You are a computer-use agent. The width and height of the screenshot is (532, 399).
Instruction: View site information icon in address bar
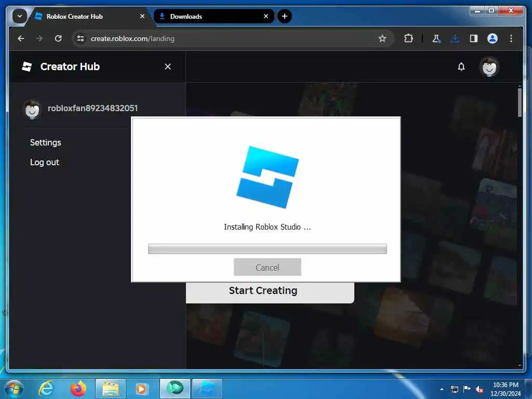(x=81, y=38)
